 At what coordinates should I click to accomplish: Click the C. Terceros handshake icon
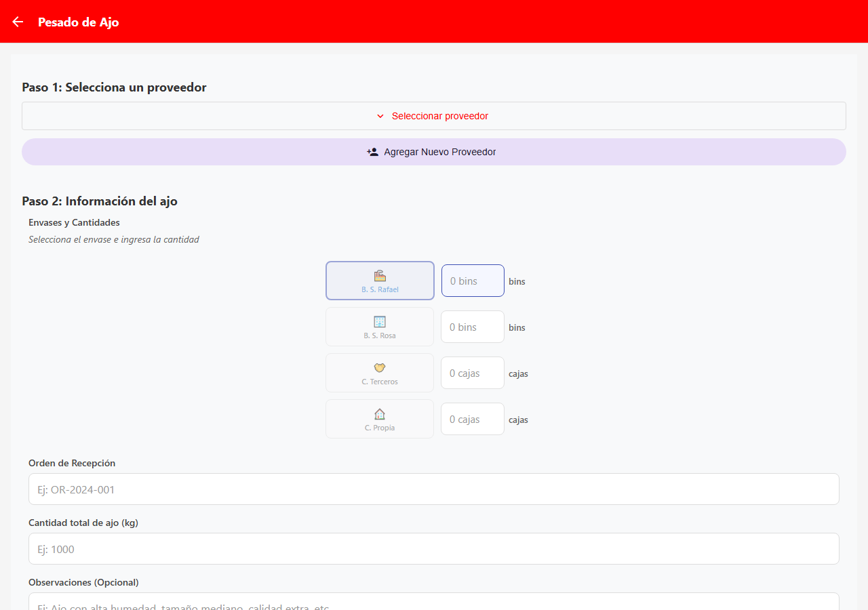coord(380,367)
